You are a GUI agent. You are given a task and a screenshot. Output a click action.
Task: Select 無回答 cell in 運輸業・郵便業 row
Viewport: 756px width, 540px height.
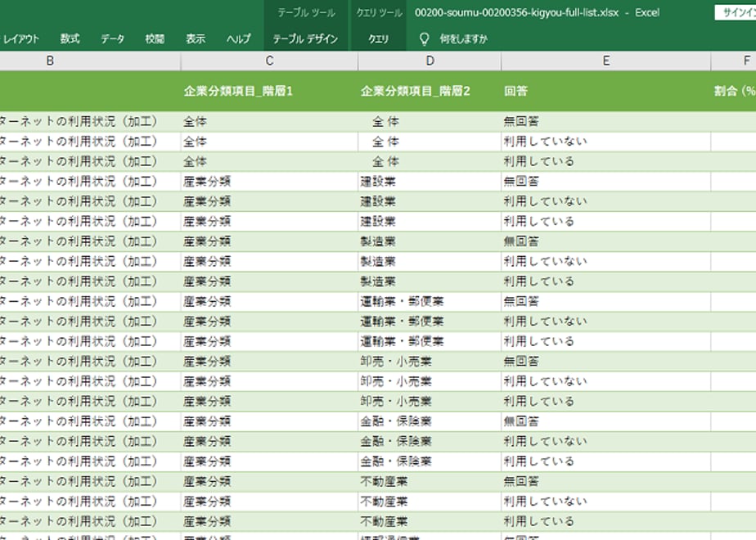606,301
